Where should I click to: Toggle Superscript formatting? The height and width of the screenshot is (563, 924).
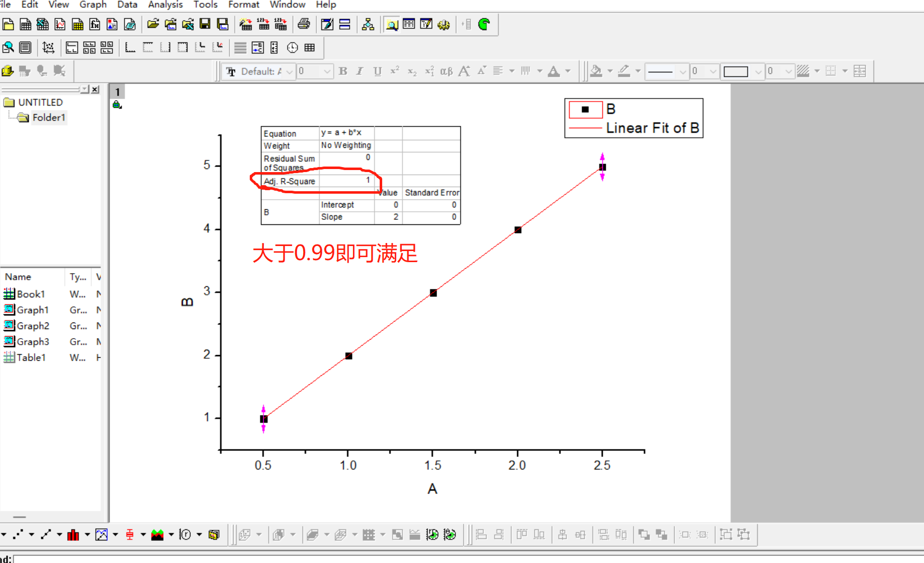395,71
